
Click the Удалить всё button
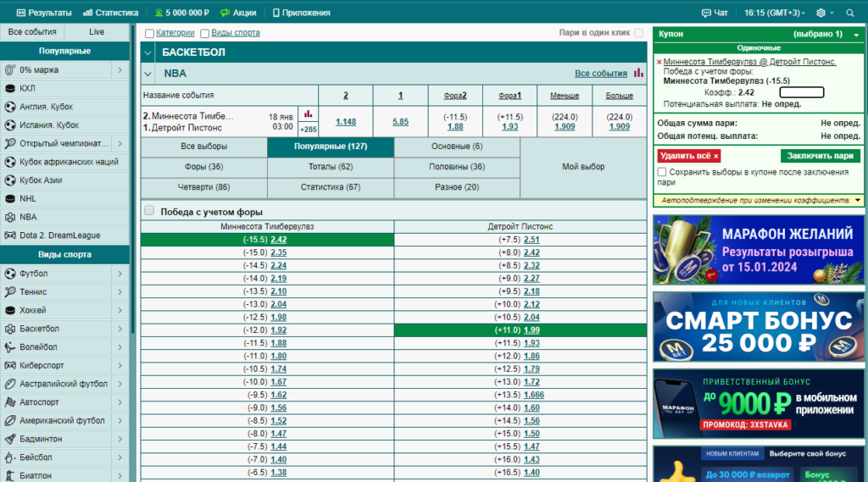point(688,156)
